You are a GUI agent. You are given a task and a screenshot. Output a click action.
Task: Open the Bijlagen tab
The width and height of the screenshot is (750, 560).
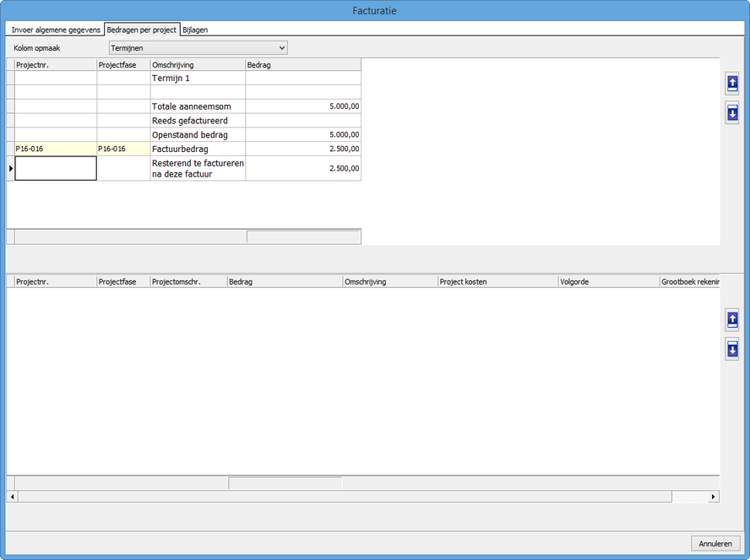coord(195,30)
